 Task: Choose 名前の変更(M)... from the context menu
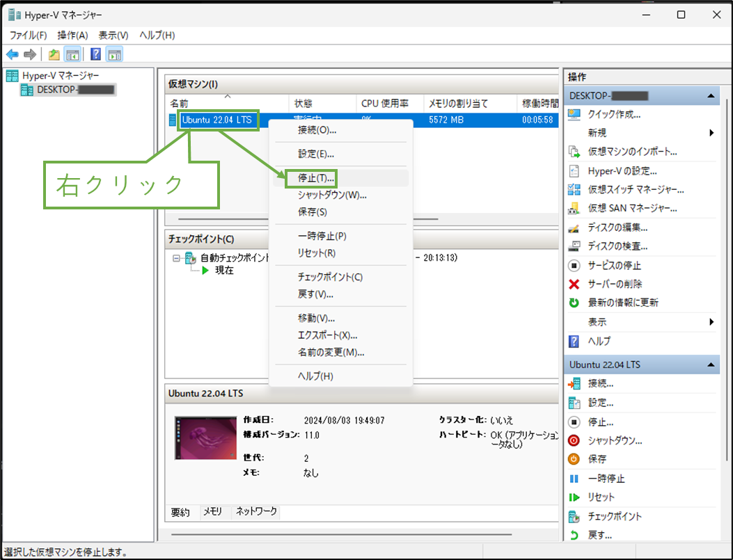(341, 352)
